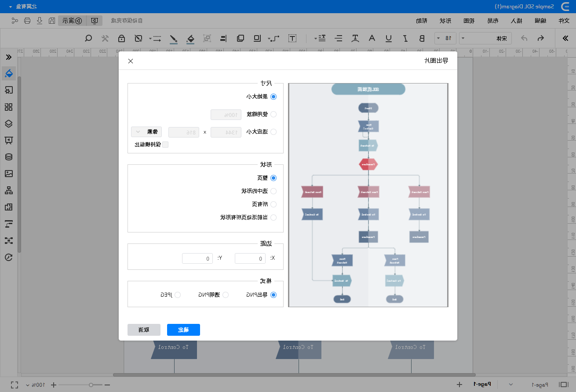Click the Undo arrow in the toolbar
The width and height of the screenshot is (576, 392).
pyautogui.click(x=541, y=38)
